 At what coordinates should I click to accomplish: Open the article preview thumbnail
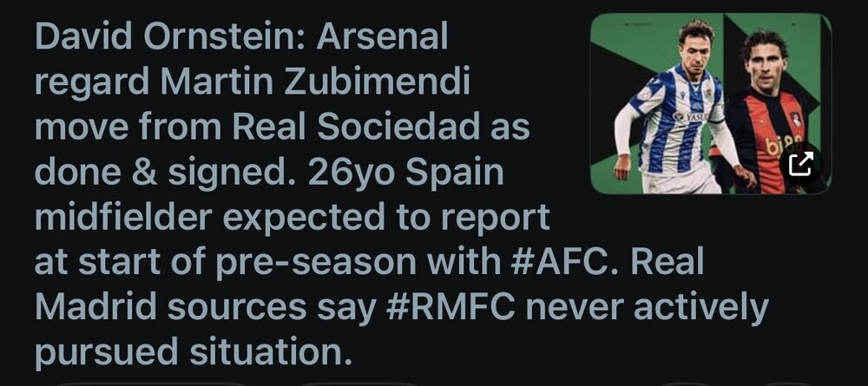[x=710, y=103]
